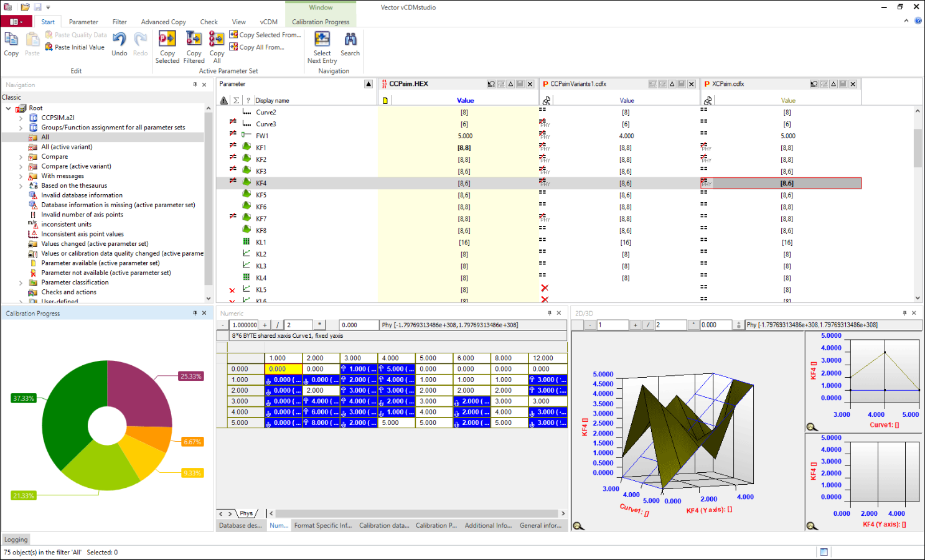The image size is (925, 560).
Task: Click divide button in 2D/3D toolbar
Action: pyautogui.click(x=648, y=325)
